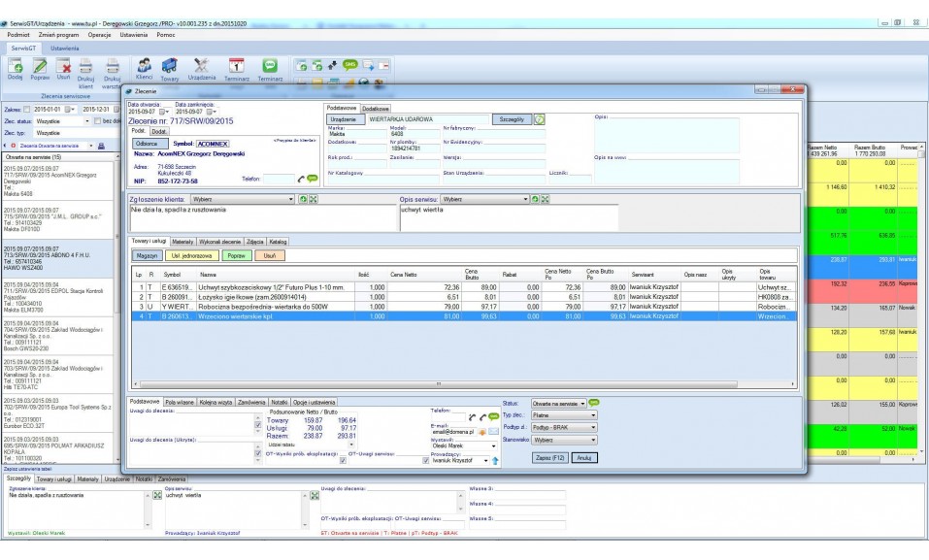
Task: Open the Urządzenia devices icon
Action: [x=202, y=66]
